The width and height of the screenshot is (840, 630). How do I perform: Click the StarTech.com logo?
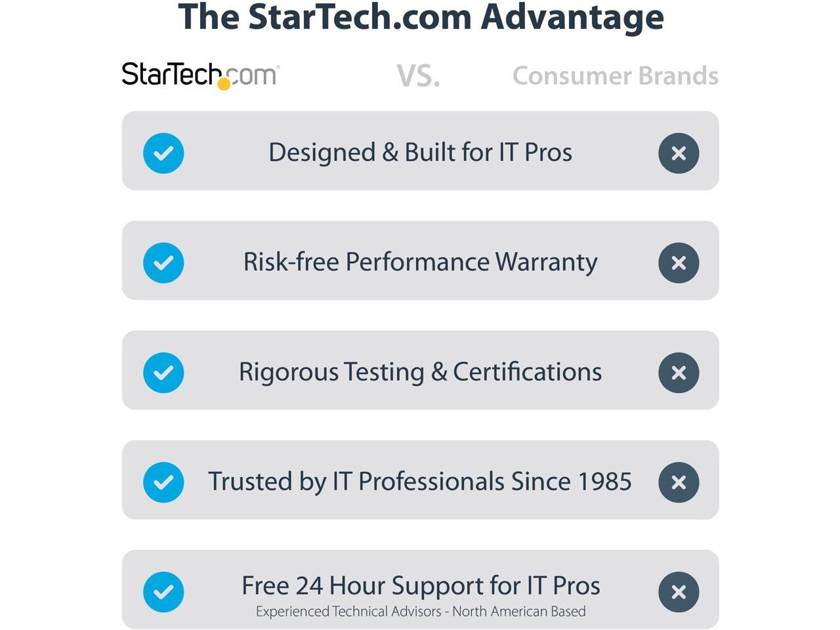(200, 75)
